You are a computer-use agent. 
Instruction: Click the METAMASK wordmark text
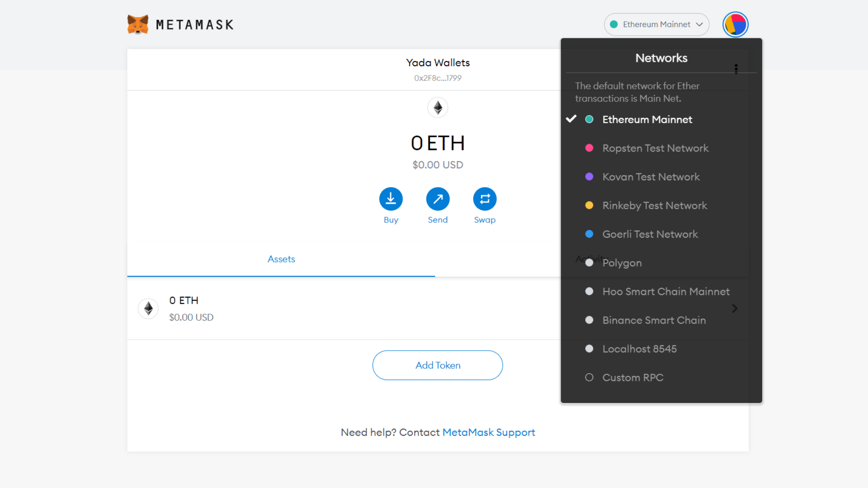point(195,24)
